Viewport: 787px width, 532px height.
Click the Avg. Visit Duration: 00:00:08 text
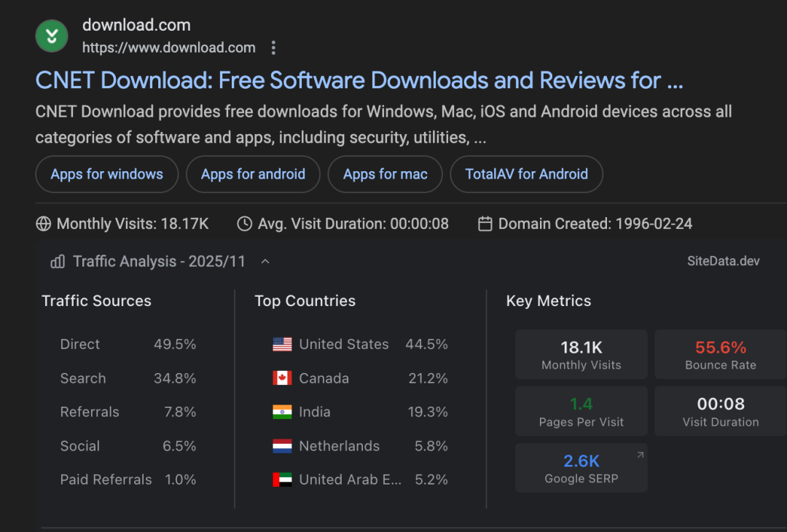(x=353, y=224)
